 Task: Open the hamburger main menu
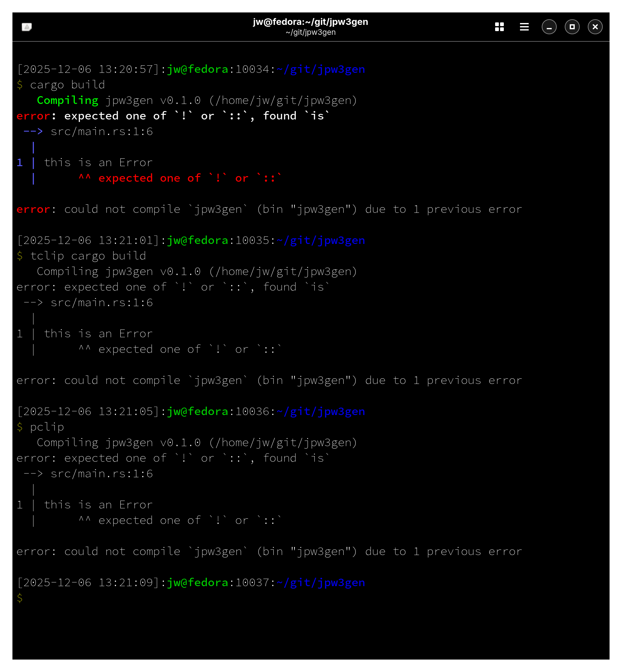click(x=524, y=27)
